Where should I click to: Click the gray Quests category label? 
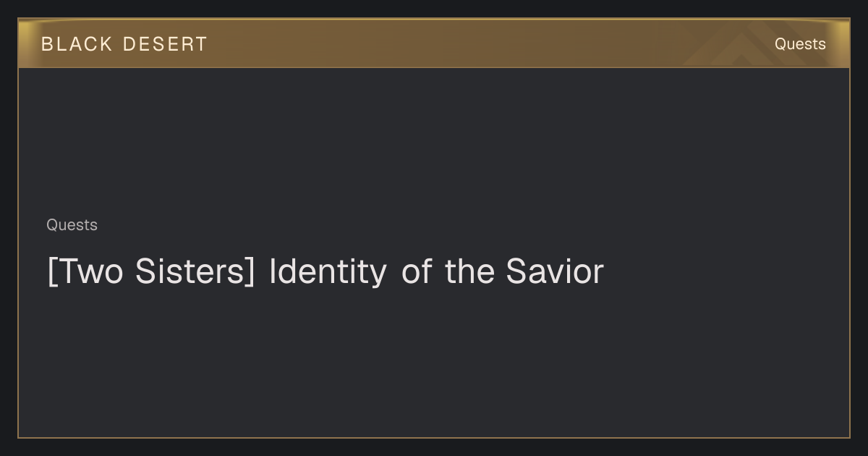(x=72, y=225)
